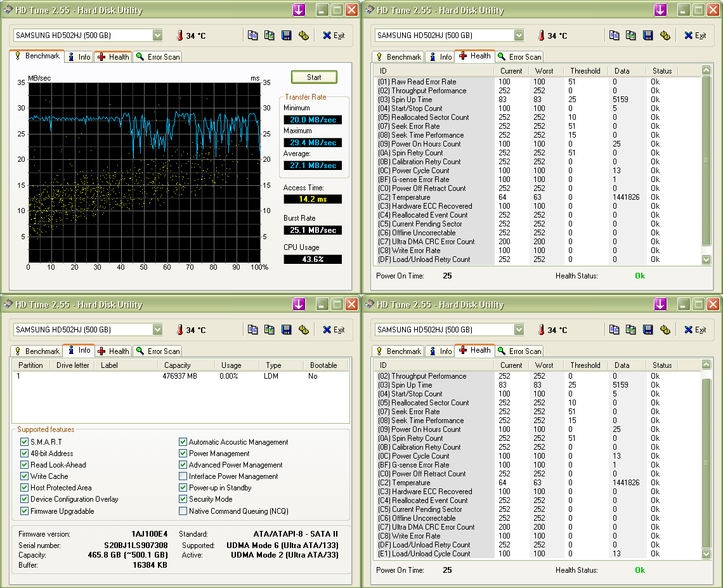Click scrollbar thumb in upper Health list

tap(706, 160)
